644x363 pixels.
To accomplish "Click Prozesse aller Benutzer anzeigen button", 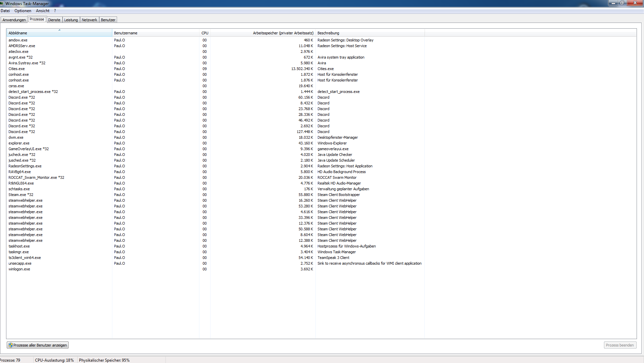I will (38, 345).
